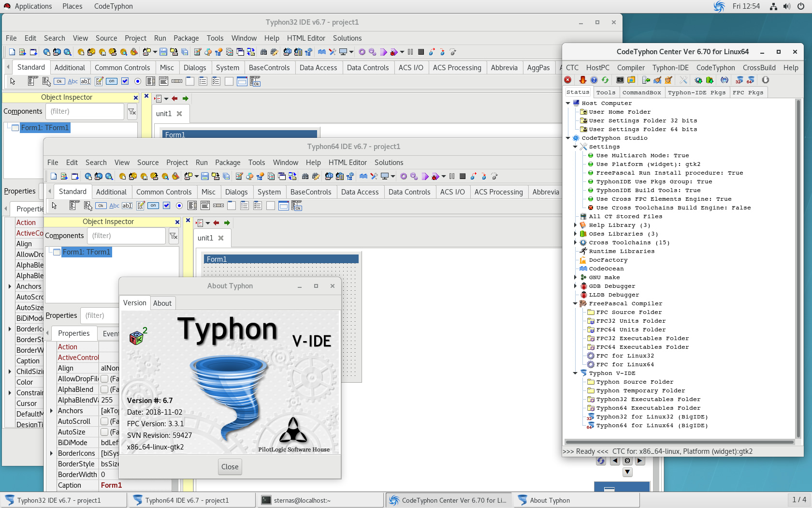Collapse the CodeTyphon Studio tree node
The height and width of the screenshot is (508, 812).
568,138
